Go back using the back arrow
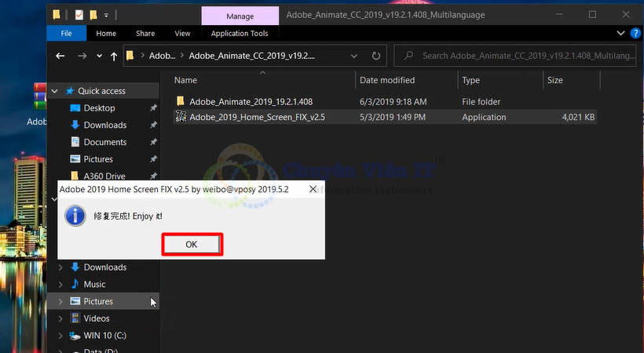Image resolution: width=644 pixels, height=353 pixels. tap(60, 56)
